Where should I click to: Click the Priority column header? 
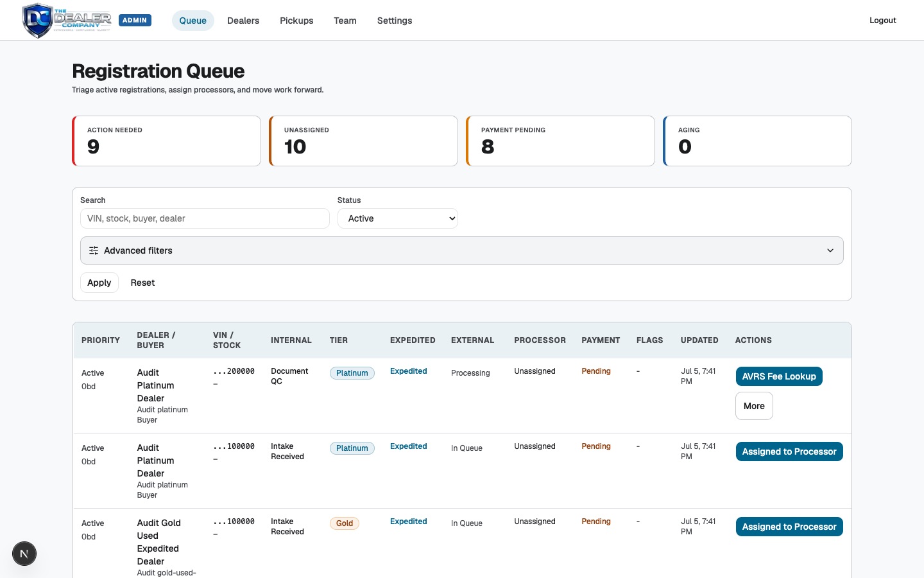101,340
